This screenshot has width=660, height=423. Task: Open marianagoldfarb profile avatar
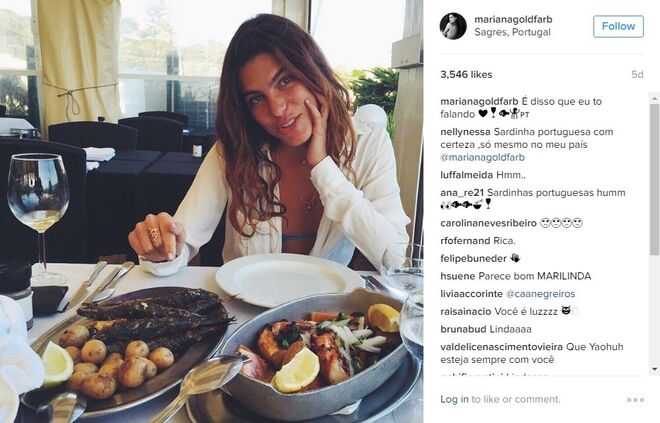[x=453, y=26]
